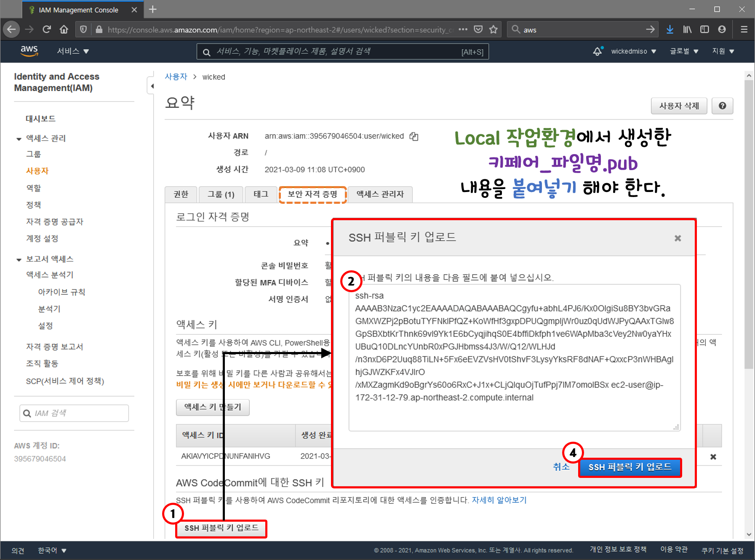Bookmark this page with the star icon
This screenshot has height=560, width=755.
[493, 29]
